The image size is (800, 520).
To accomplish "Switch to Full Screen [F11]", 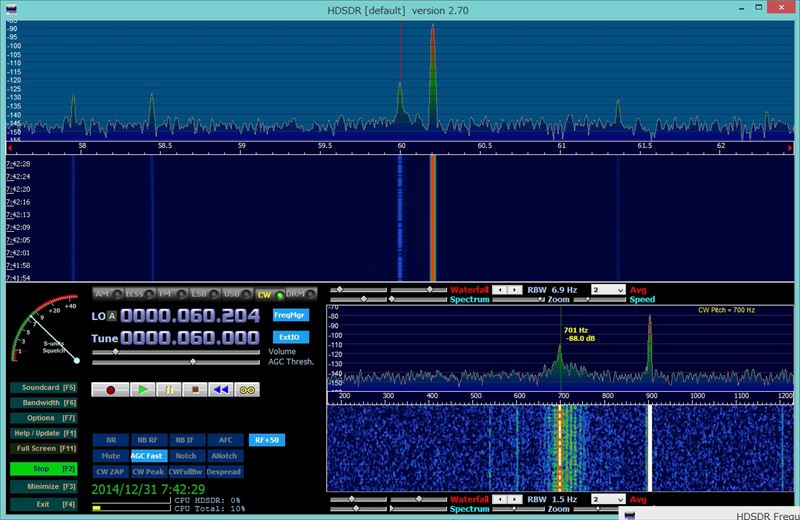I will (44, 449).
